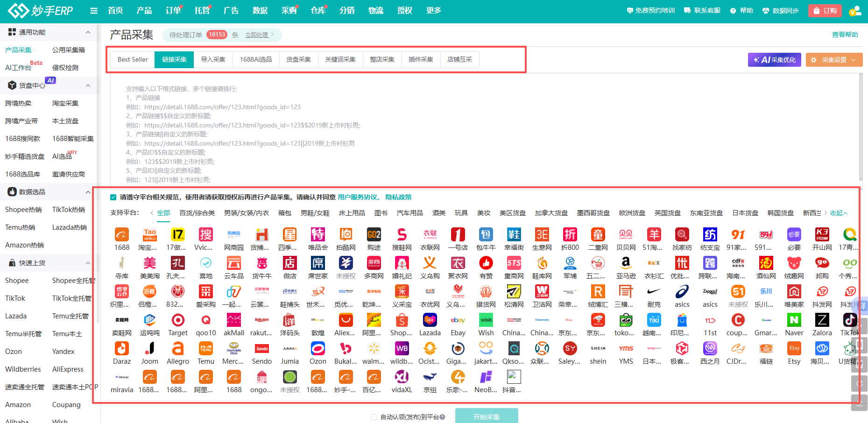Pick the 折800 platform icon
Viewport: 868px width, 423px height.
point(570,234)
